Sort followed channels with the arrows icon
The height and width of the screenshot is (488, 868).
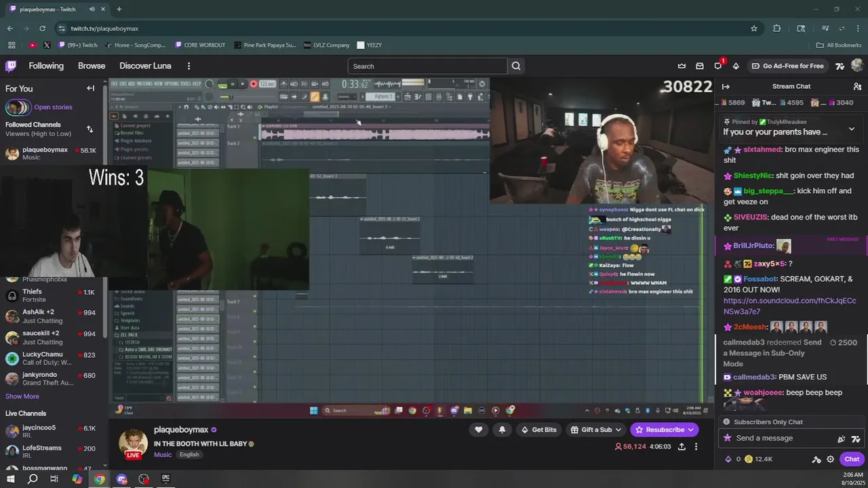tap(90, 129)
